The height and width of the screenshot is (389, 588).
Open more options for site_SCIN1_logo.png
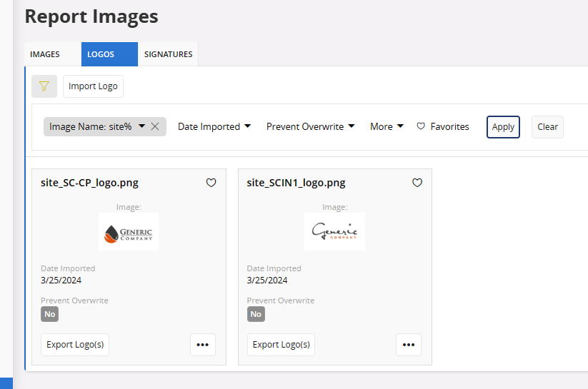click(409, 345)
